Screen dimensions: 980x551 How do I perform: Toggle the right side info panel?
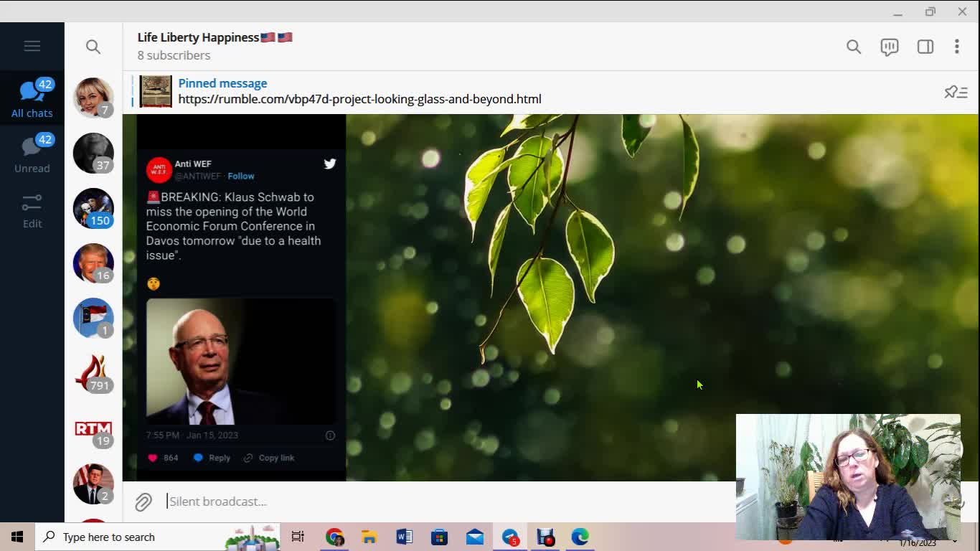pyautogui.click(x=925, y=47)
